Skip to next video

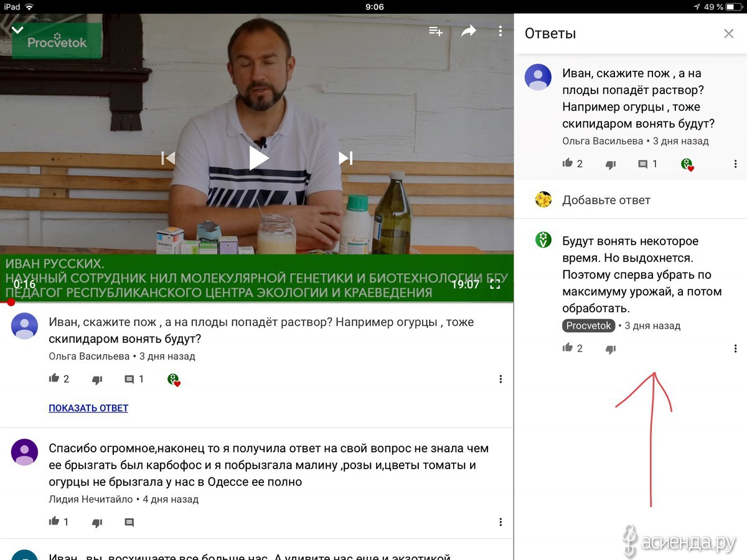point(345,158)
